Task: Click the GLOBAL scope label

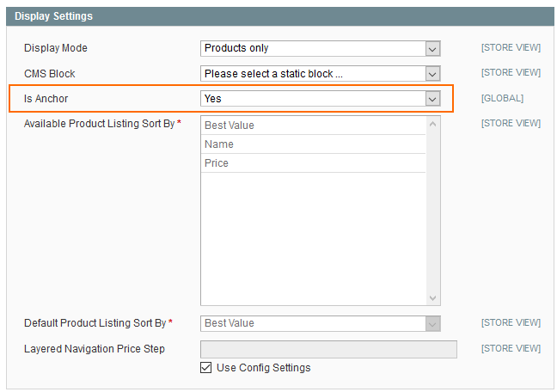Action: (502, 99)
